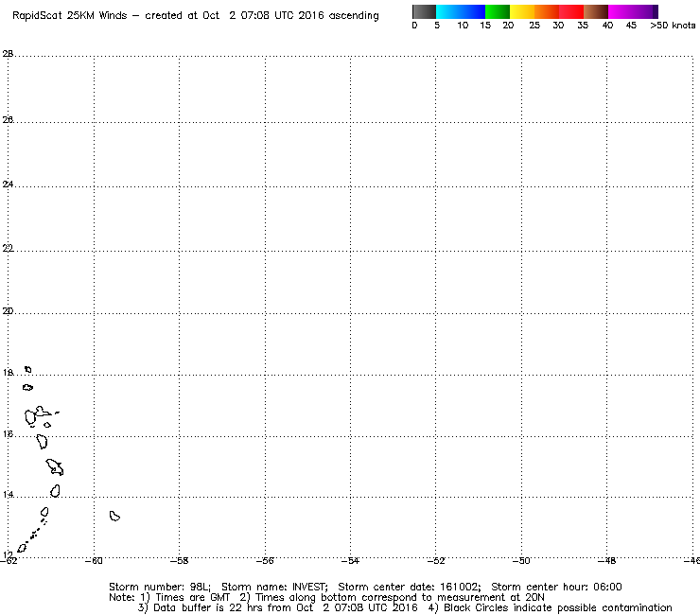Click the Dominica island outline near 16N
This screenshot has width=700, height=615.
pyautogui.click(x=42, y=442)
